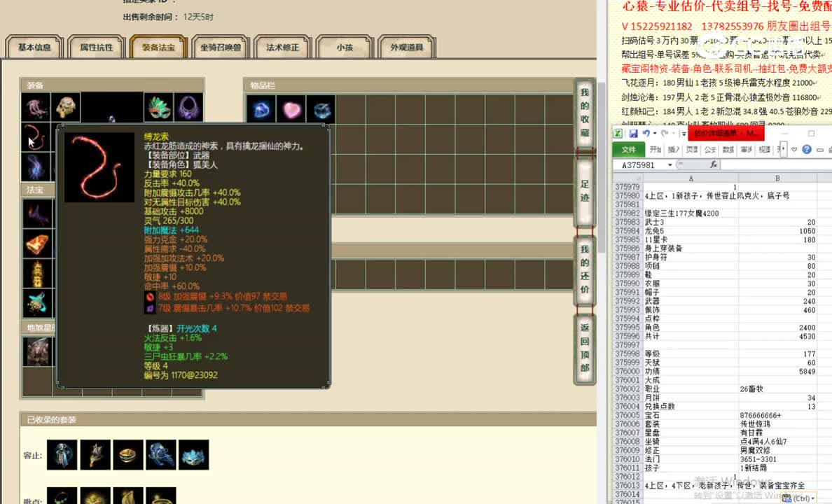Open the Name Box dropdown arrow
Screen dimensions: 832x504
(670, 164)
